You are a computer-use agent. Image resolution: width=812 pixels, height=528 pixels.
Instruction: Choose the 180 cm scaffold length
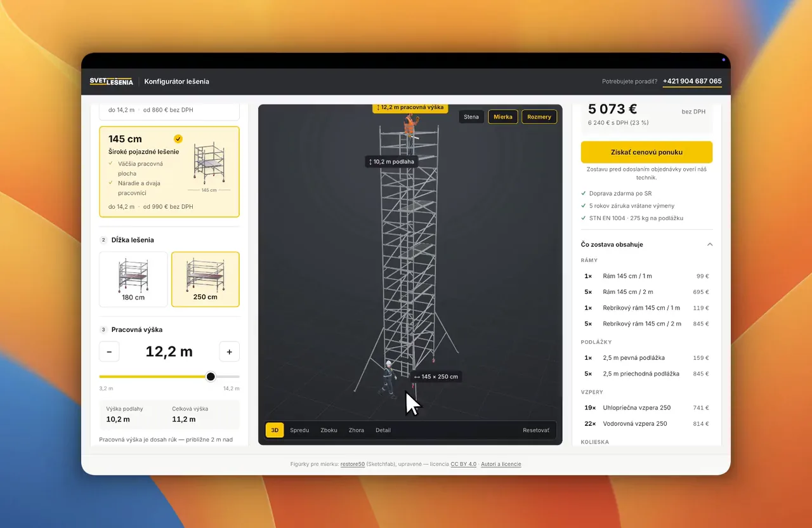point(134,279)
